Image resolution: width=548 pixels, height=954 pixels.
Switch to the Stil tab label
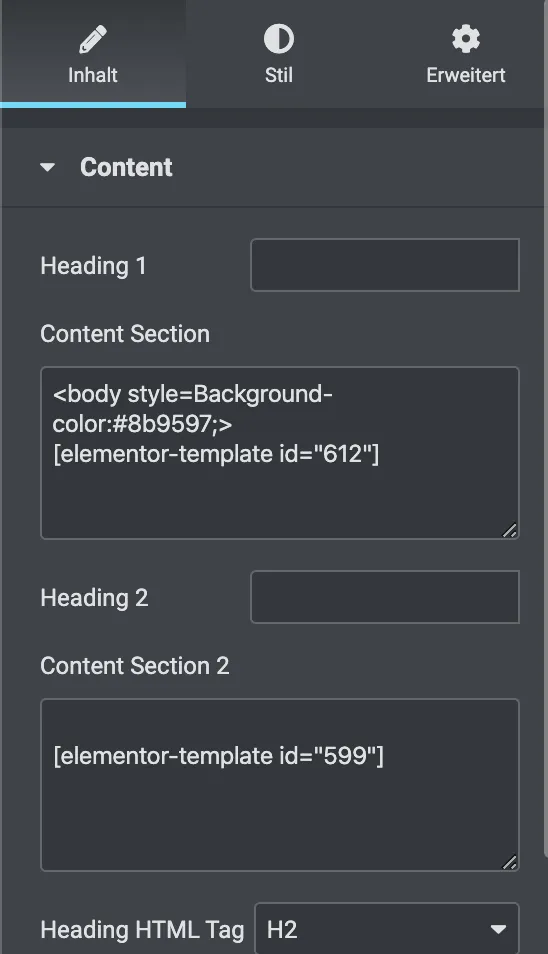[x=279, y=75]
